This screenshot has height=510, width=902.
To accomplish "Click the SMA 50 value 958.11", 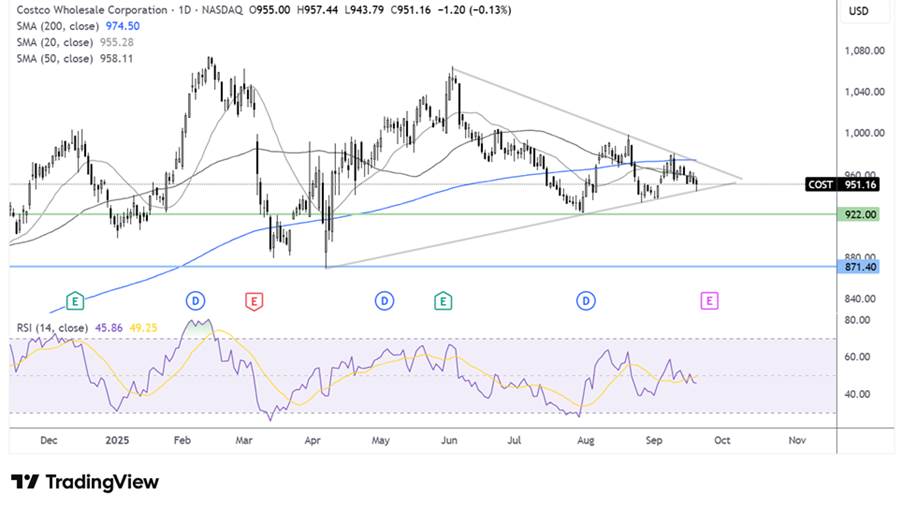I will (116, 58).
